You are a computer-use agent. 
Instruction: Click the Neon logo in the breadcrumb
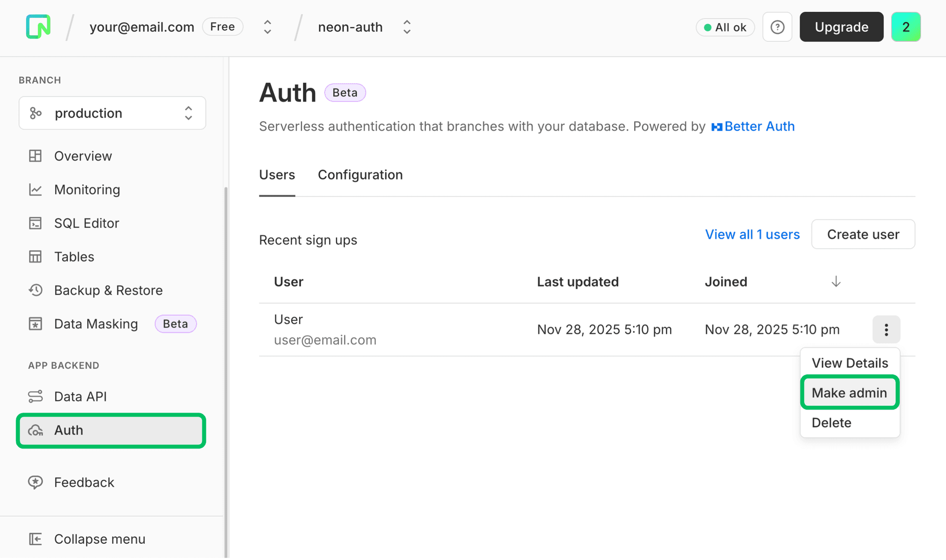(x=38, y=27)
